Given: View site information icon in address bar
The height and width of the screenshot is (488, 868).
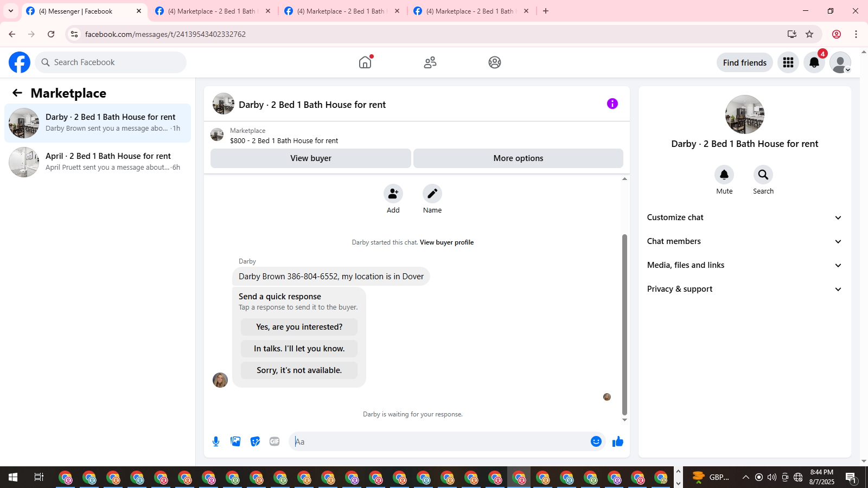Looking at the screenshot, I should tap(74, 34).
